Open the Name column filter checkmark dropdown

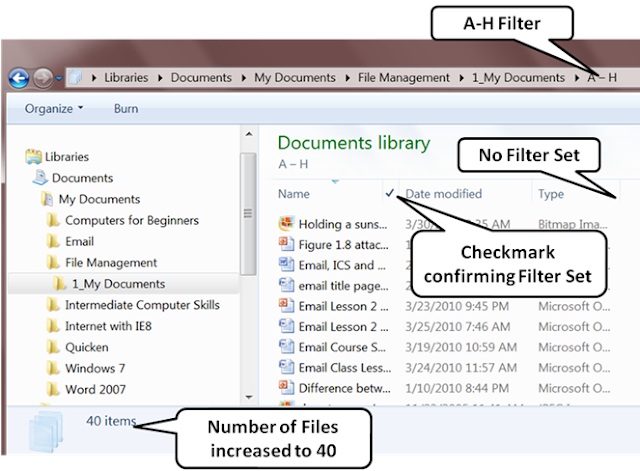pyautogui.click(x=390, y=193)
